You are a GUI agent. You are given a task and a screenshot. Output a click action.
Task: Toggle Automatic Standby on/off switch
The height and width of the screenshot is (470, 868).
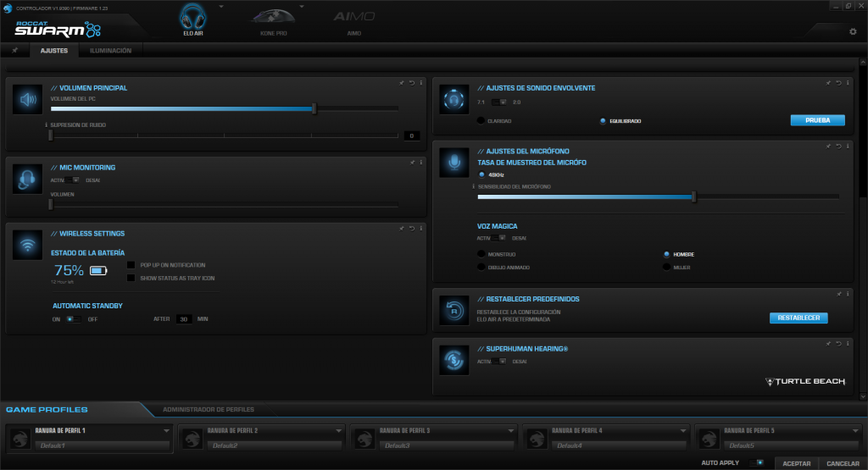pyautogui.click(x=74, y=319)
